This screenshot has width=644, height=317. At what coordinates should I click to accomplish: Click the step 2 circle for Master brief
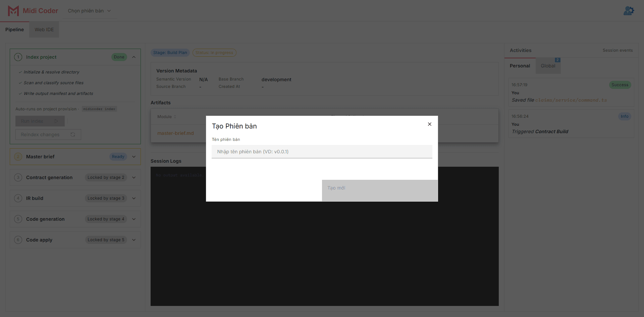[x=18, y=157]
